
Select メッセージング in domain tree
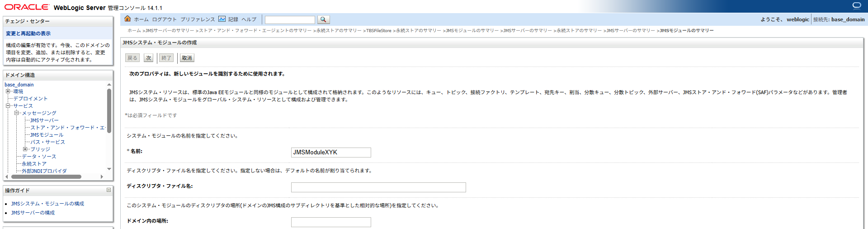click(39, 113)
